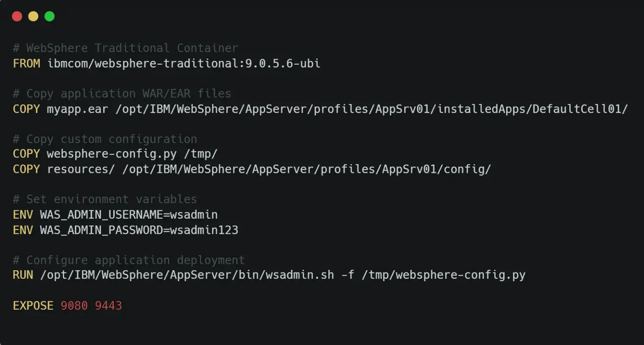Click the WAS_ADMIN_PASSWORD=wsadmin123 variable

click(x=139, y=230)
